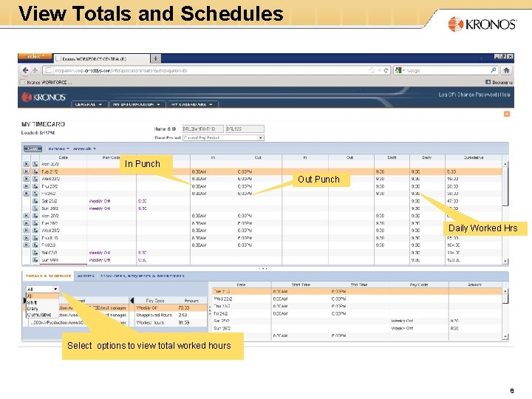Image resolution: width=532 pixels, height=399 pixels.
Task: Select the Wed 22/2 row in schedule list
Action: (357, 299)
